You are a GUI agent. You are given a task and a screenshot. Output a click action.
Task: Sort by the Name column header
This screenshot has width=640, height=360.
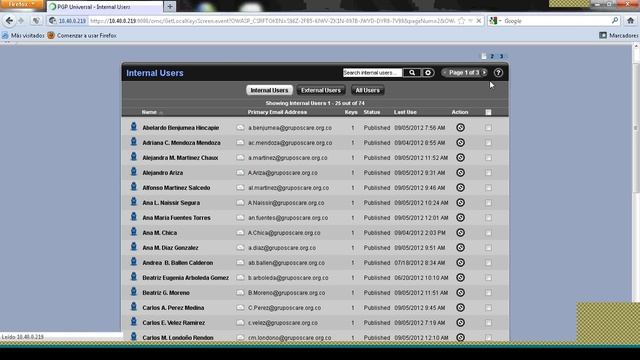[x=149, y=112]
